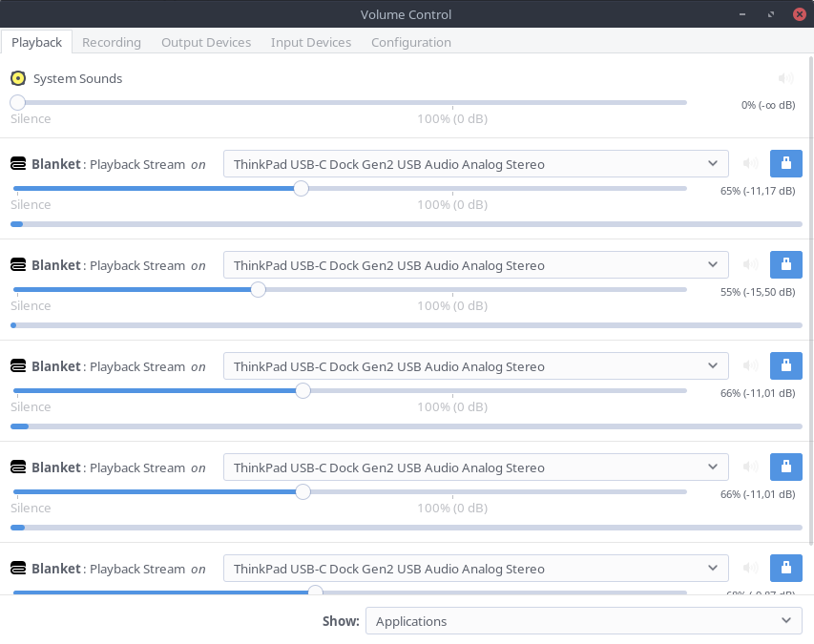Mute the Blanket stream at 65% volume
814x644 pixels.
coord(751,164)
